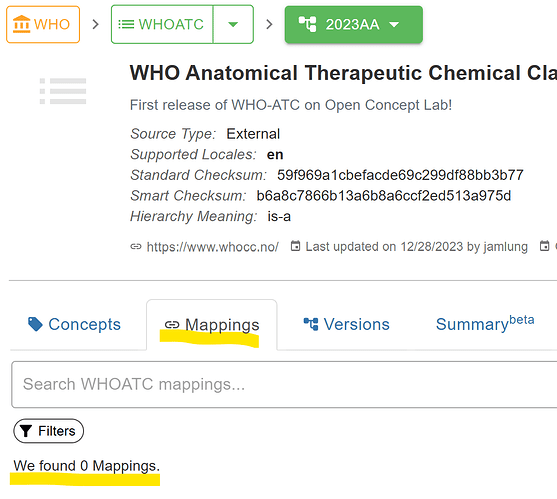Click the tag icon on Concepts tab
Screen dimensions: 557x499
tap(35, 324)
